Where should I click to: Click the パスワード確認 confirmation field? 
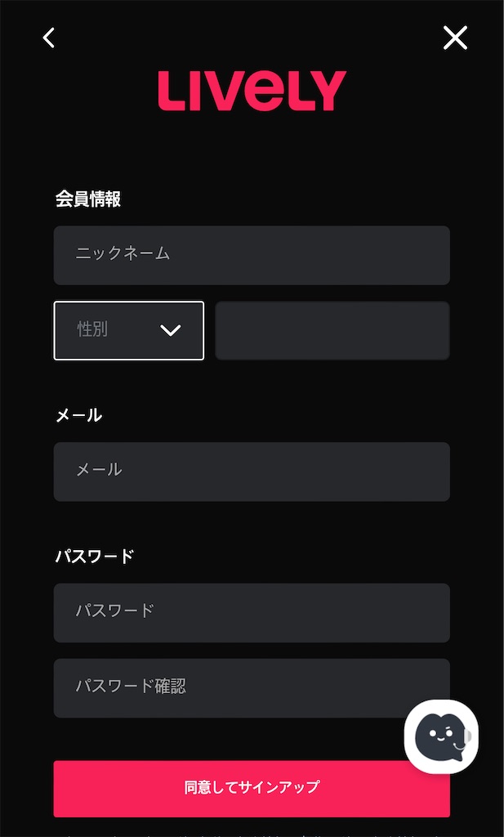(x=252, y=687)
